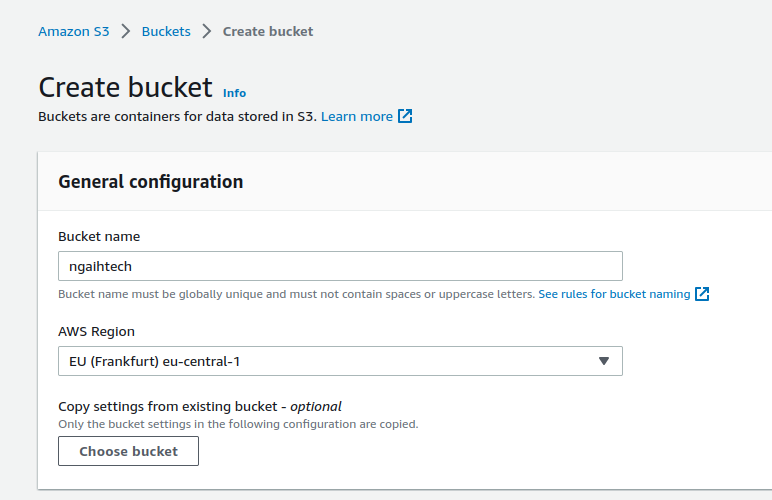
Task: Select the Create bucket breadcrumb item
Action: [268, 31]
